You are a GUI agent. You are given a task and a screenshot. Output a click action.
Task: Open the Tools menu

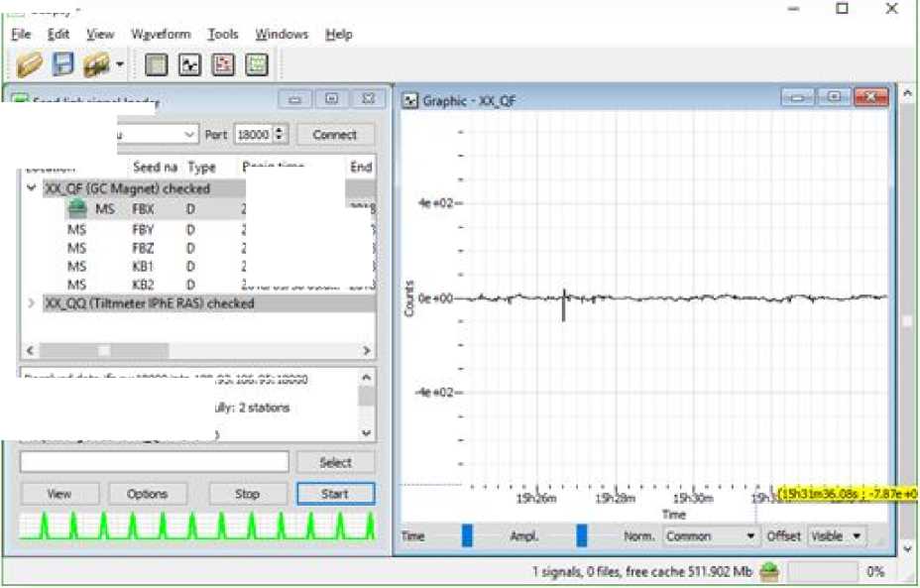pyautogui.click(x=223, y=34)
